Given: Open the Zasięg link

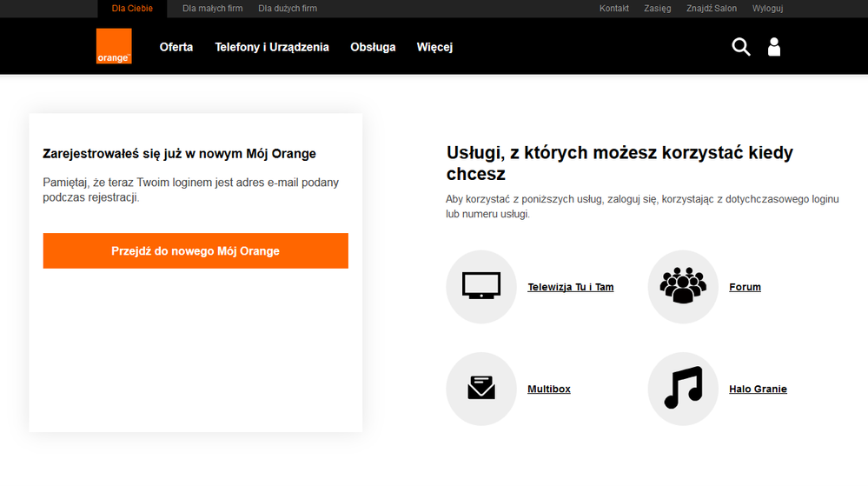Looking at the screenshot, I should click(x=657, y=9).
